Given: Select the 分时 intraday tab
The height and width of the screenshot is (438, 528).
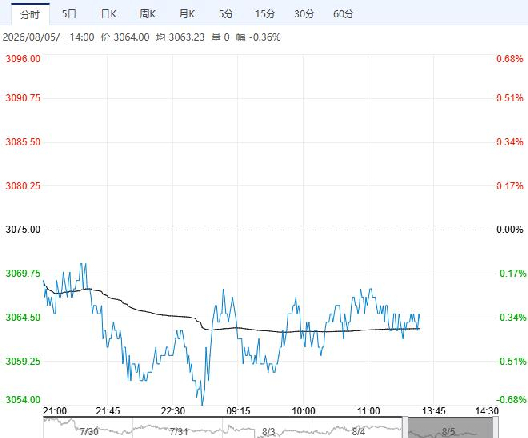Looking at the screenshot, I should (30, 14).
